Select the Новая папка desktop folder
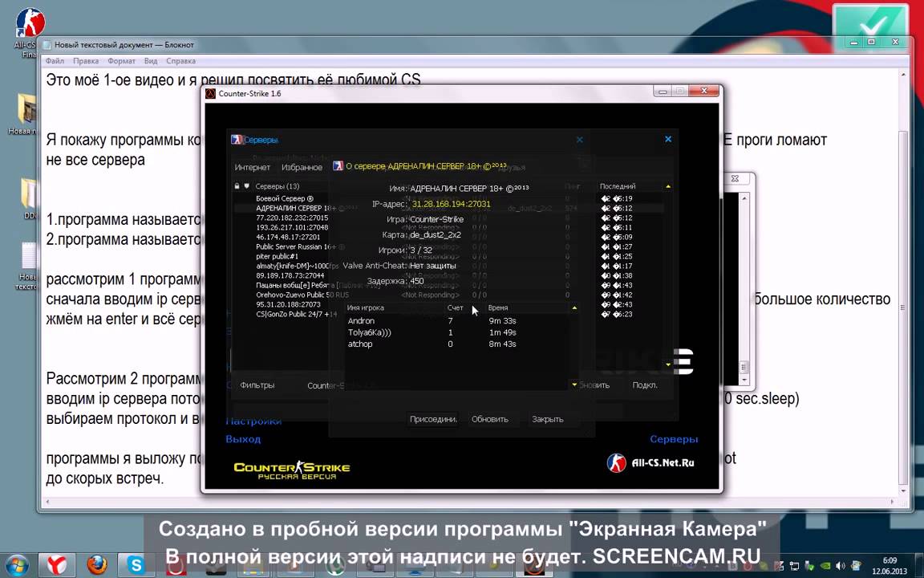 (x=26, y=113)
